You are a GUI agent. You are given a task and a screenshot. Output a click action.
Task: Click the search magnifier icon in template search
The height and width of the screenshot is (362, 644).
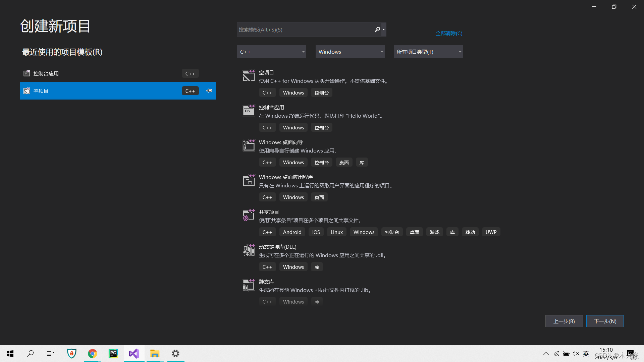(x=377, y=29)
